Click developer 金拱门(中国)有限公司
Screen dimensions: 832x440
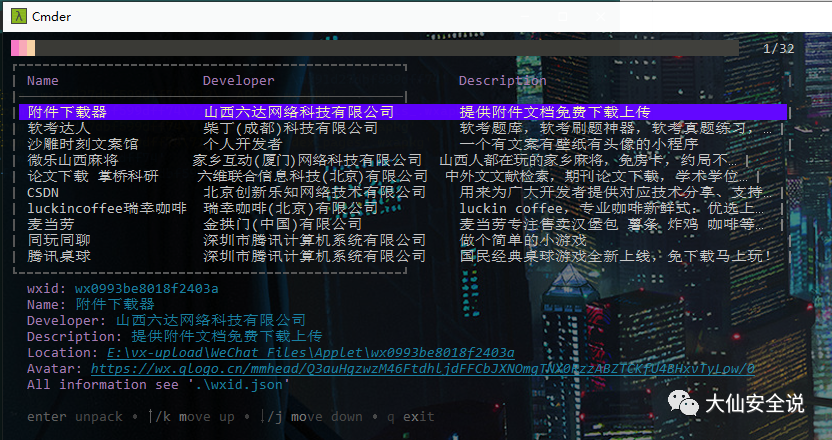tap(283, 224)
